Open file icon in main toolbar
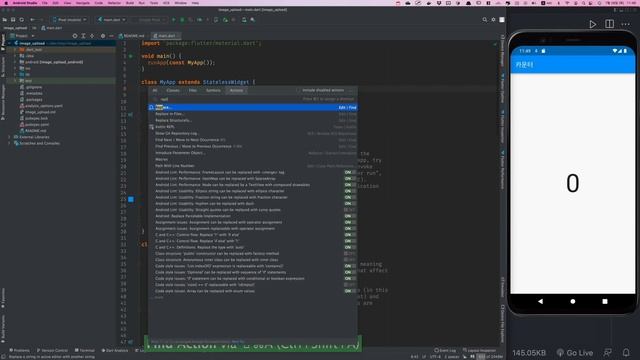 (4, 20)
